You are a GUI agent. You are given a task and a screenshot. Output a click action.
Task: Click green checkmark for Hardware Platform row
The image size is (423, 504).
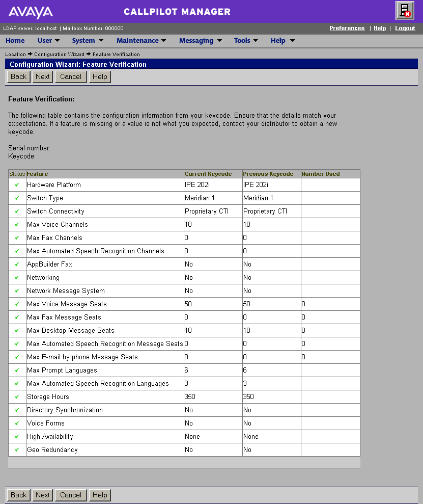tap(17, 184)
